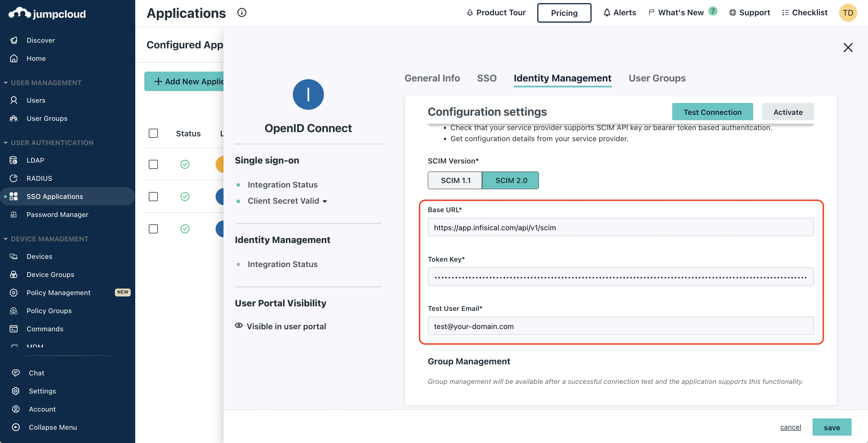The height and width of the screenshot is (443, 868).
Task: Click the Checklist icon in header
Action: pos(785,13)
